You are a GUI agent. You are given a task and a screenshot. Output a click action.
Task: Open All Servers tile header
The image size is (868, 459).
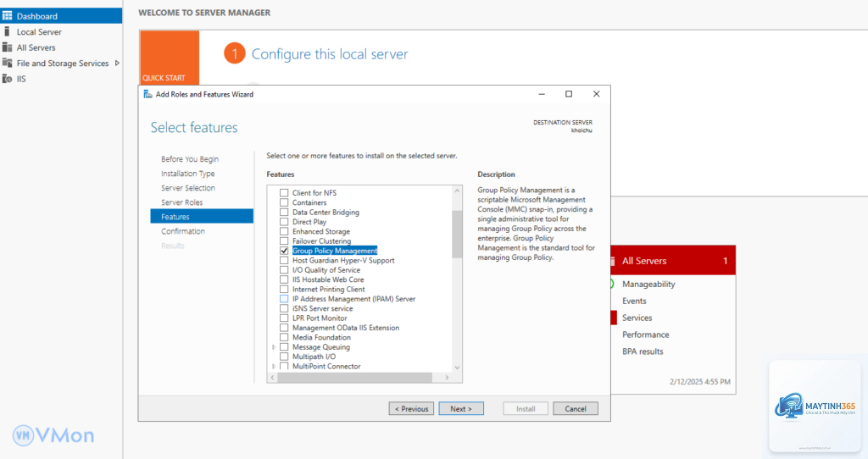pos(673,261)
